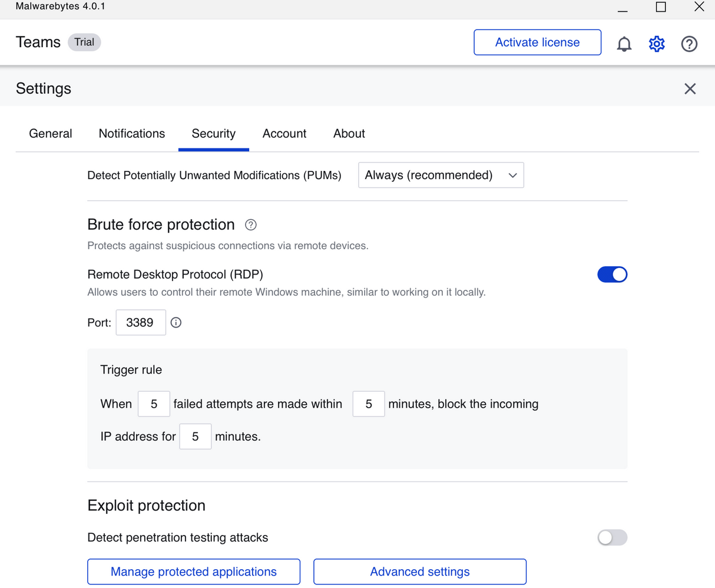Click the Activate license button
The width and height of the screenshot is (715, 588).
(537, 42)
